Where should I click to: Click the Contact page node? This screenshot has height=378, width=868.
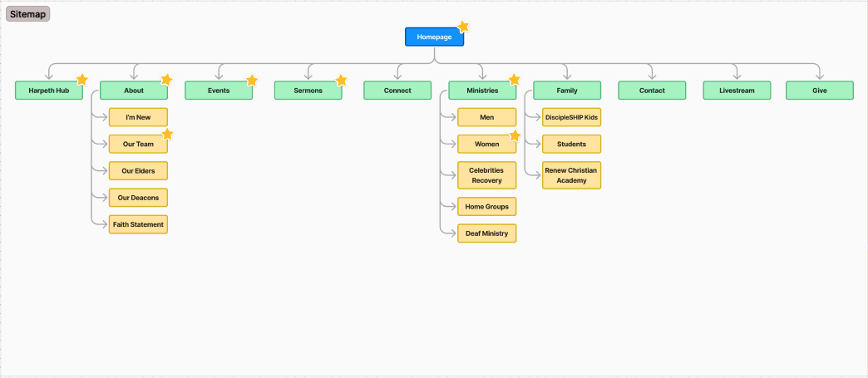pyautogui.click(x=652, y=91)
